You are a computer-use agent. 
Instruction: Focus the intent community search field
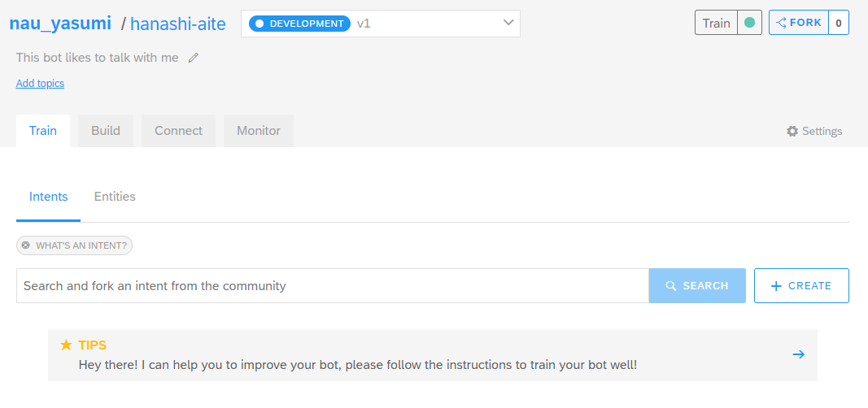click(332, 286)
